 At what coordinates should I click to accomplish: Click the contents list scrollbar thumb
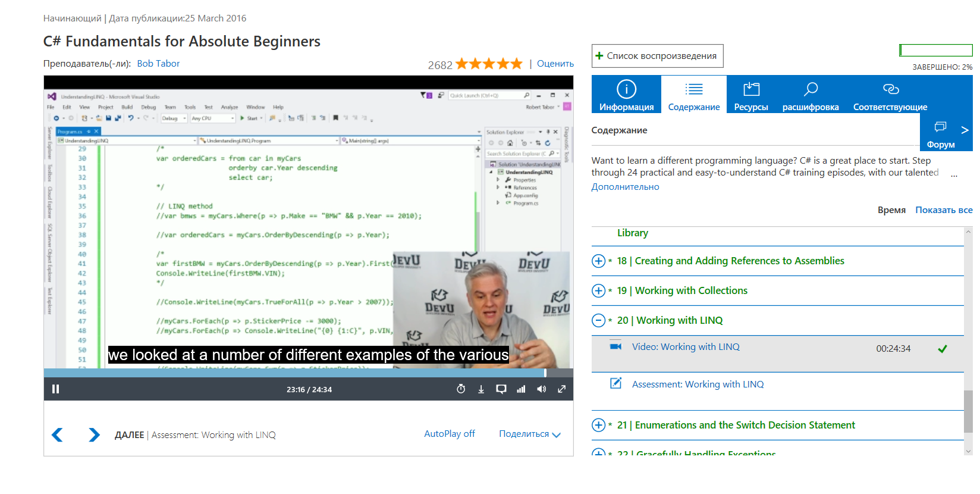pos(968,411)
